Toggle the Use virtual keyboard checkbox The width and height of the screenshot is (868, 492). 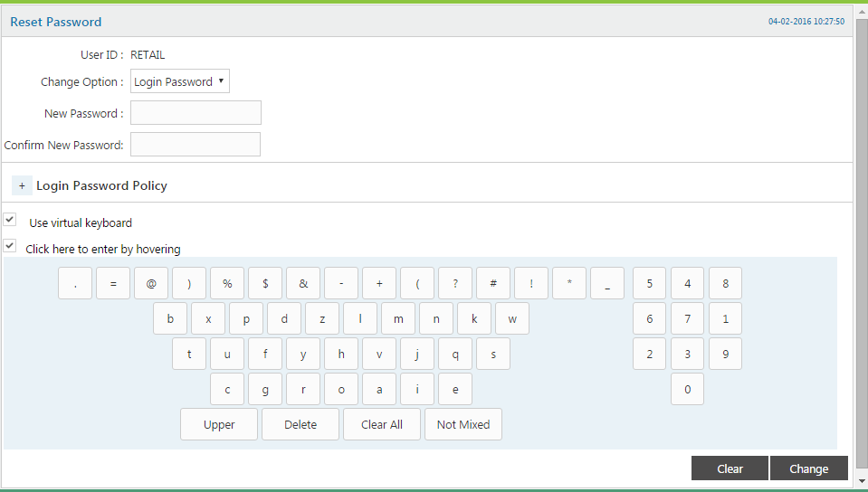coord(10,220)
